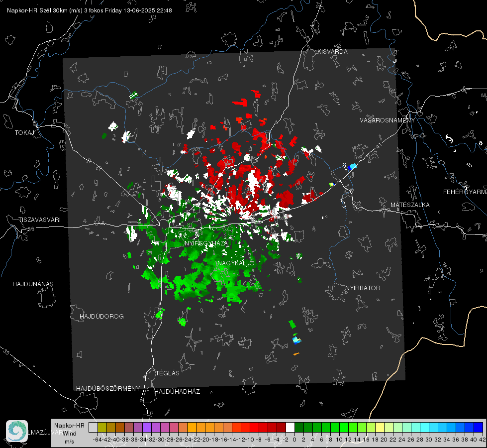
Task: Select the white zero-velocity legend swatch
Action: point(290,427)
